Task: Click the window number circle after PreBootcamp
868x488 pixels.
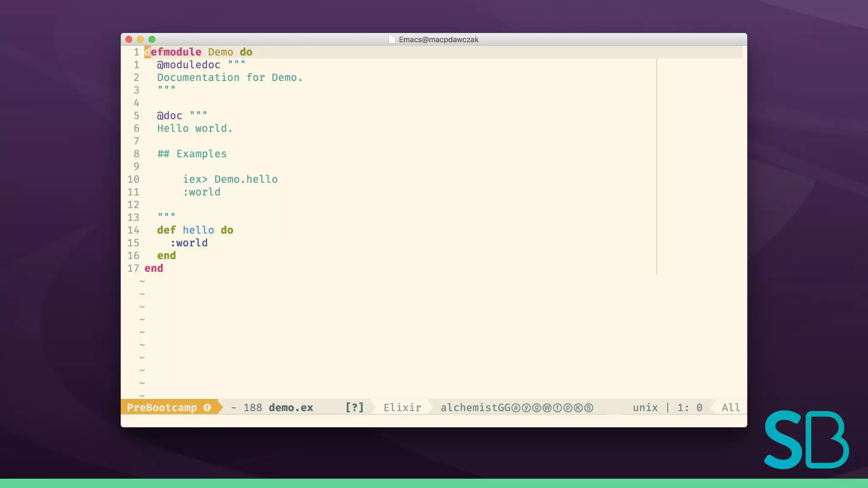Action: click(207, 408)
